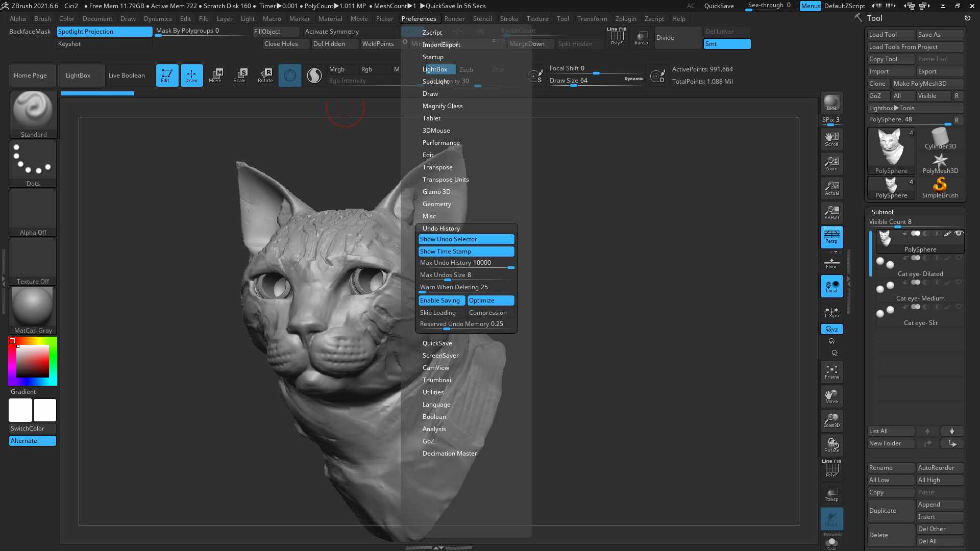The image size is (980, 551).
Task: Toggle Show Time Stamp option
Action: pyautogui.click(x=466, y=252)
